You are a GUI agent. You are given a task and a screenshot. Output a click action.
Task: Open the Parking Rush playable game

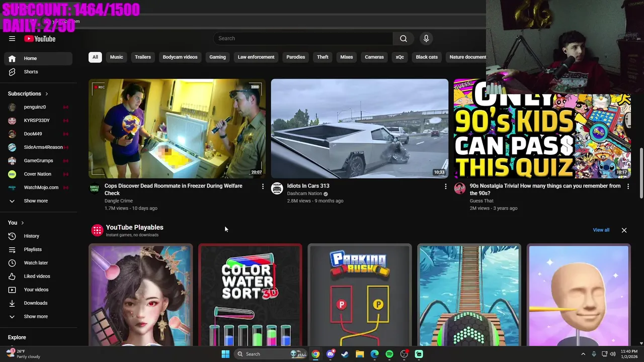pos(360,295)
